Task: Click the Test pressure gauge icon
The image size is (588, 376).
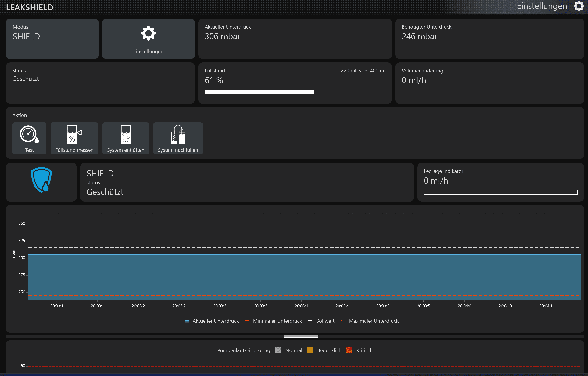Action: click(29, 134)
